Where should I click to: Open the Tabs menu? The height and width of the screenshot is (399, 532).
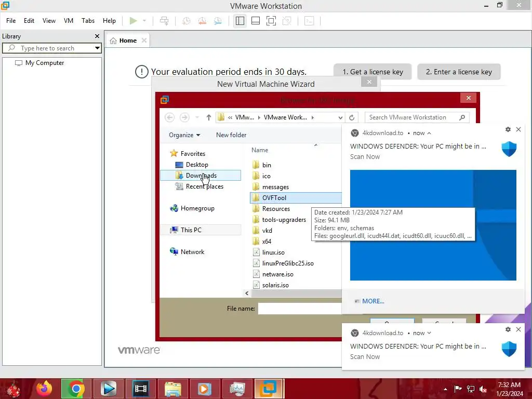coord(88,21)
